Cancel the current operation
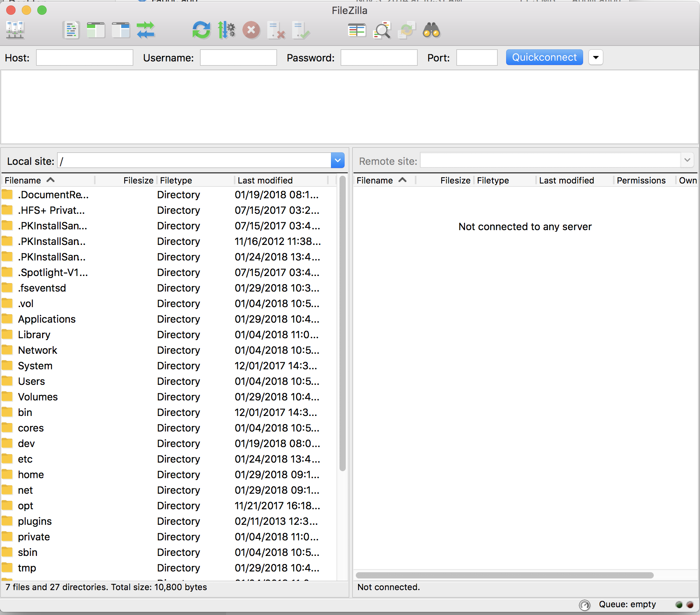The height and width of the screenshot is (615, 700). 251,30
